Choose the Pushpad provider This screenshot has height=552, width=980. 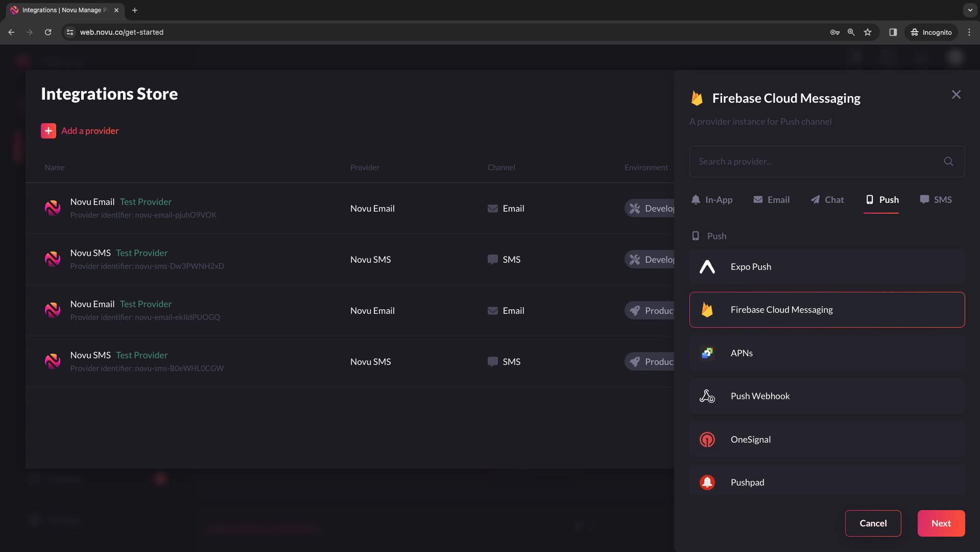pyautogui.click(x=827, y=480)
